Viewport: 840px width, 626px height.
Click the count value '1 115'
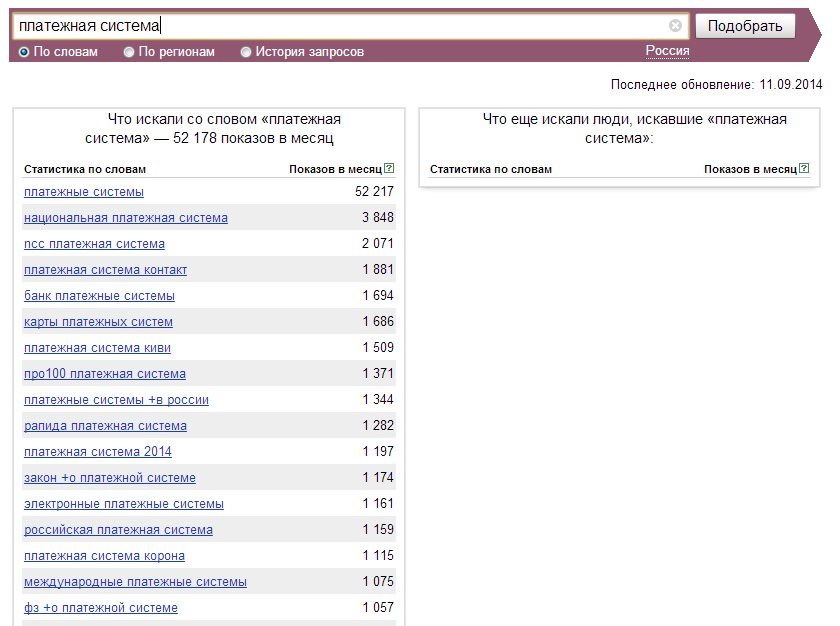(378, 555)
